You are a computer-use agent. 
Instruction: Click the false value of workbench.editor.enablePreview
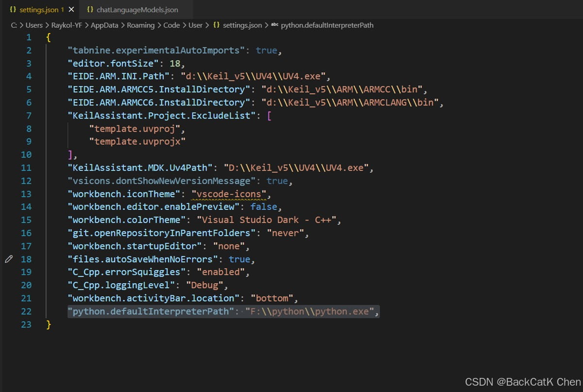click(x=264, y=207)
